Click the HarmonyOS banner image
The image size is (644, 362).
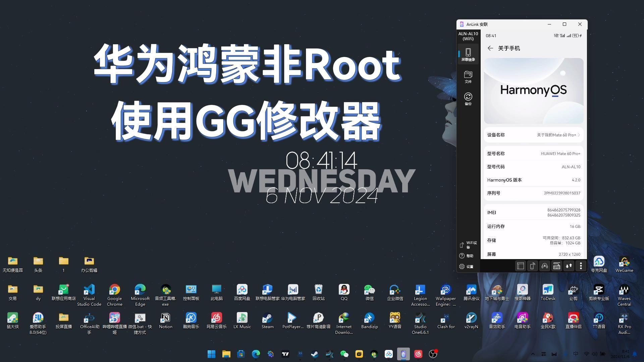pos(534,91)
